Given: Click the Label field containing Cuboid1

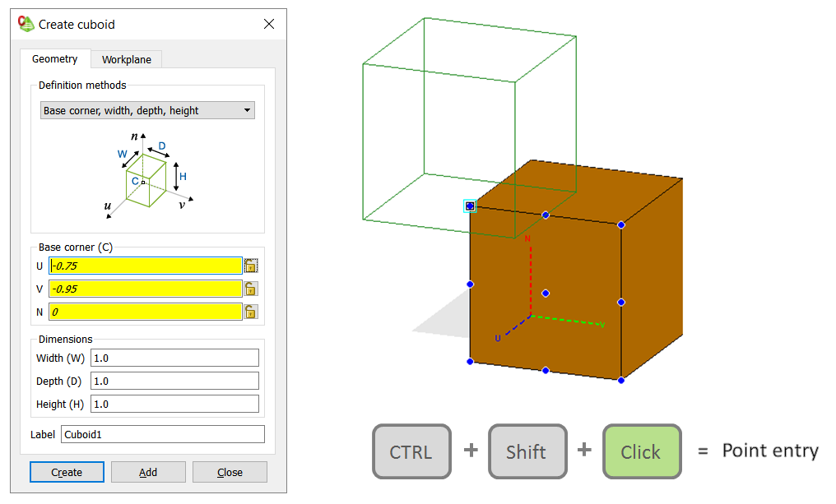Looking at the screenshot, I should [x=162, y=434].
